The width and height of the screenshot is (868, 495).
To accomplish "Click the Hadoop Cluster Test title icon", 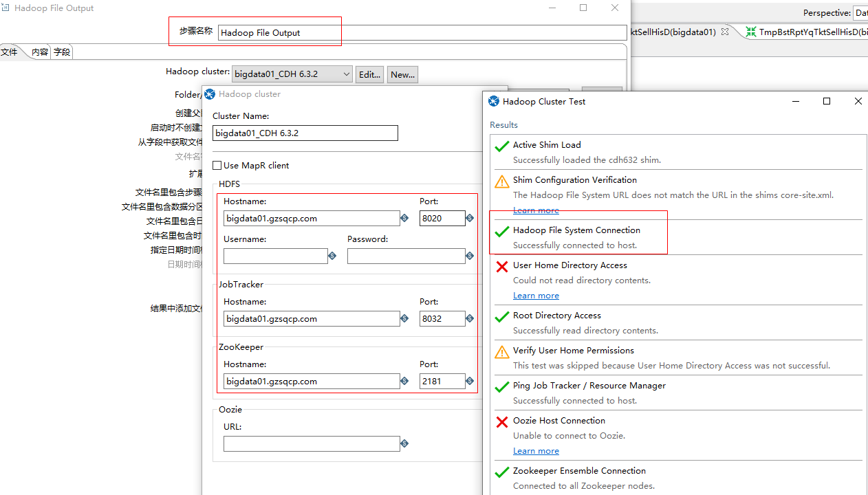I will pos(494,101).
